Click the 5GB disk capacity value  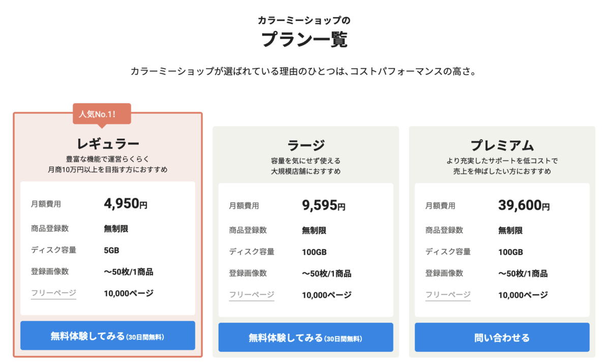(111, 250)
